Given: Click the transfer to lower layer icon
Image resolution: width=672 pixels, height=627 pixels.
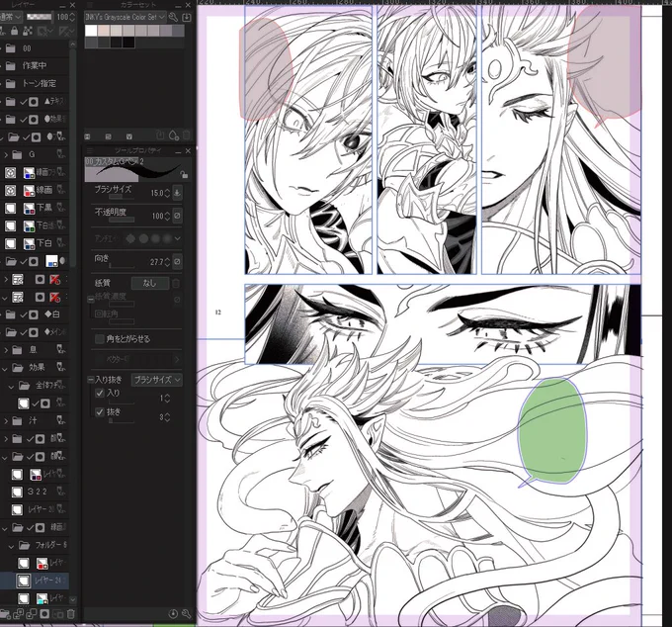Looking at the screenshot, I should 18,614.
